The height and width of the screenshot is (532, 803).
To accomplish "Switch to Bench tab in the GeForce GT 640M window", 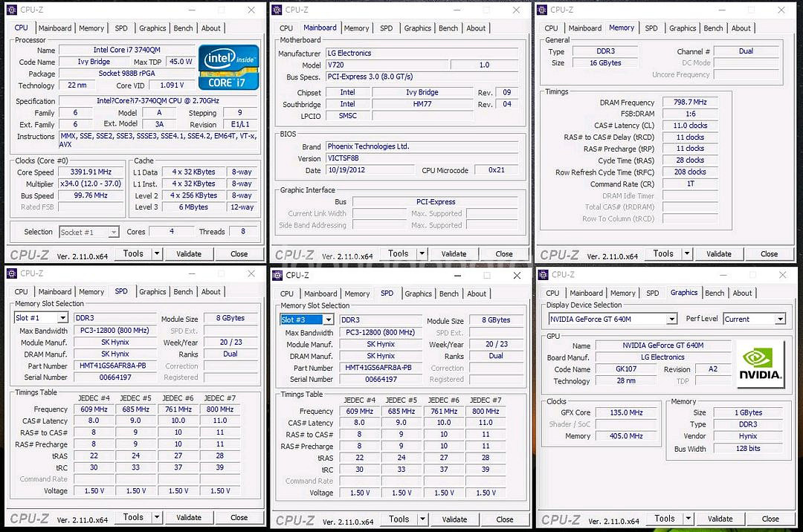I will [x=715, y=293].
